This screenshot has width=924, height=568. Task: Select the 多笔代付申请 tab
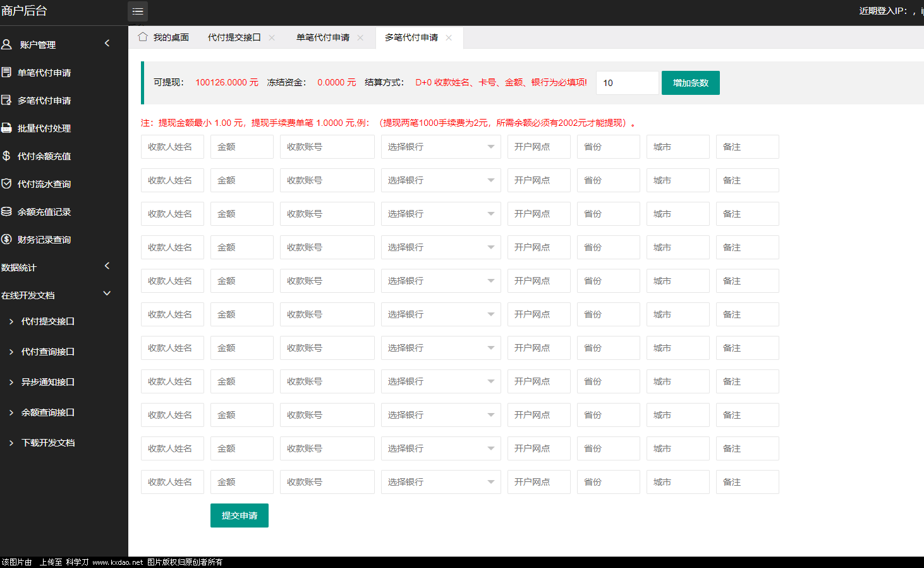[x=411, y=37]
